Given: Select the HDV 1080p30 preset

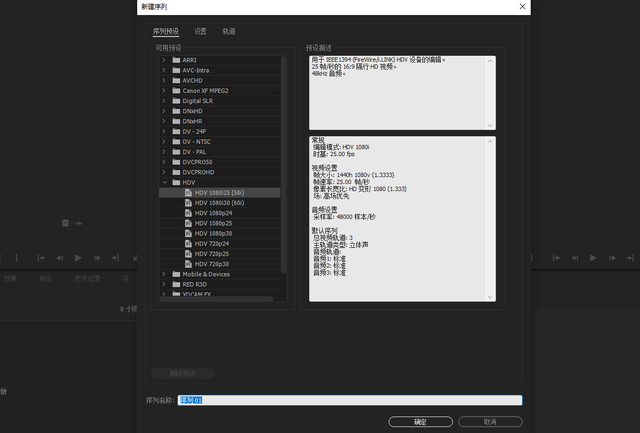Looking at the screenshot, I should pos(220,233).
